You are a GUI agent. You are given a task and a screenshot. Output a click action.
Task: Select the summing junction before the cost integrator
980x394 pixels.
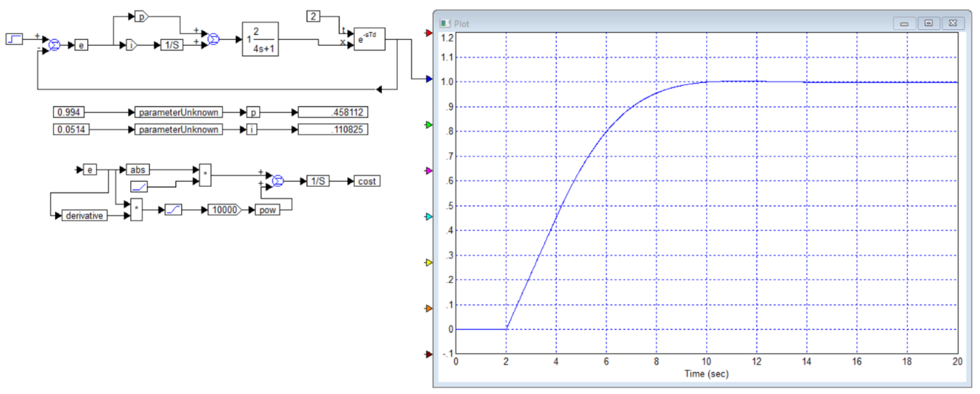(278, 181)
